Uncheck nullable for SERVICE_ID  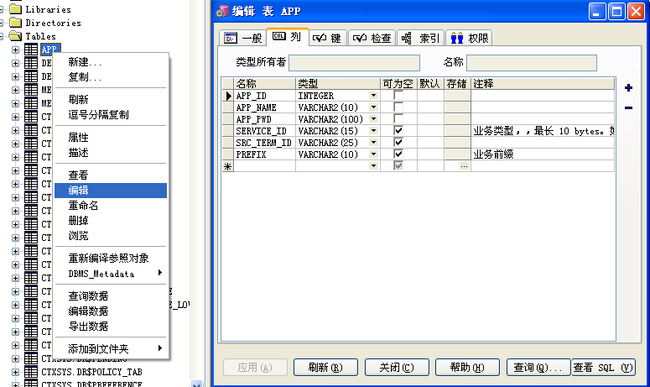pyautogui.click(x=398, y=131)
